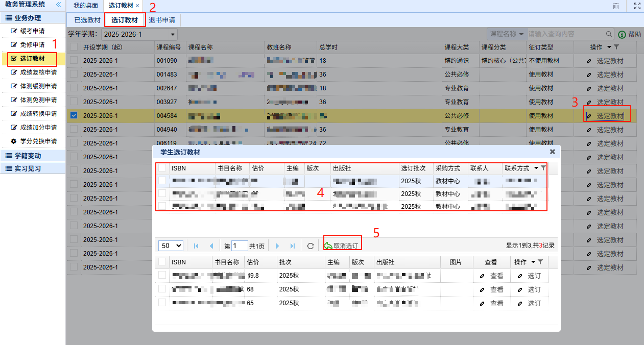
Task: Click the trash icon in the top-right corner
Action: (616, 6)
